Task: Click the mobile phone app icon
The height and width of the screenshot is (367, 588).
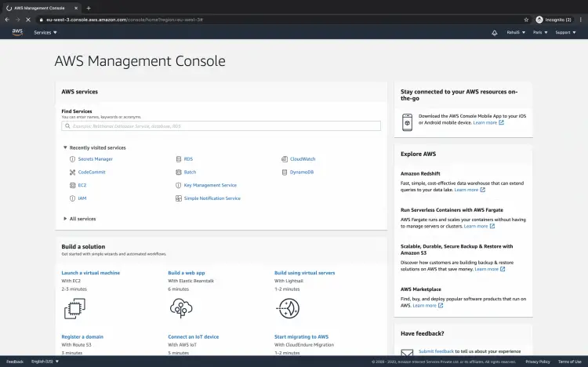Action: [x=407, y=122]
